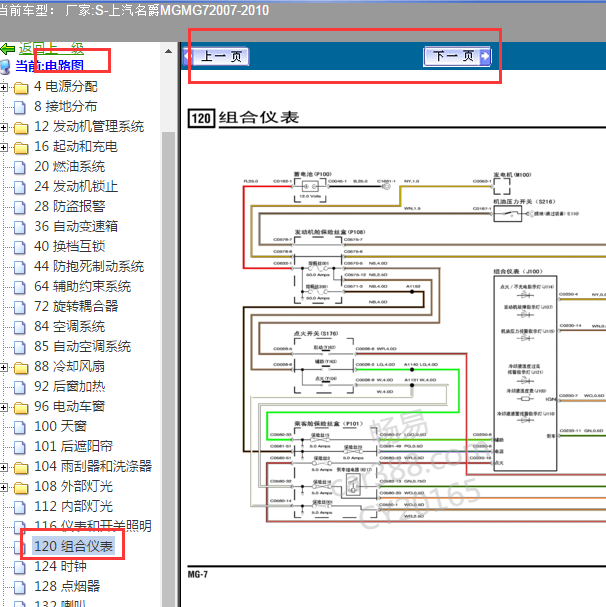This screenshot has height=607, width=606.
Task: Click the page icon beside 64 辅助约束系统
Action: (20, 287)
